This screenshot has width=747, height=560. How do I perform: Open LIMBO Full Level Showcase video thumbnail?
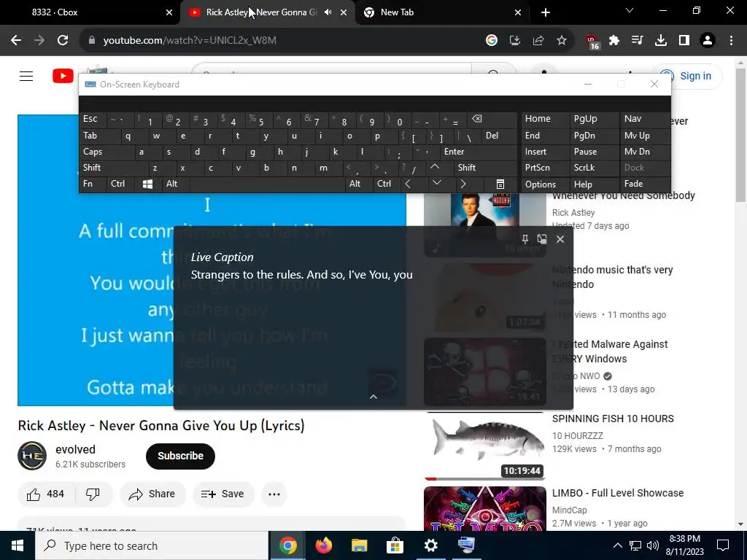pos(485,508)
